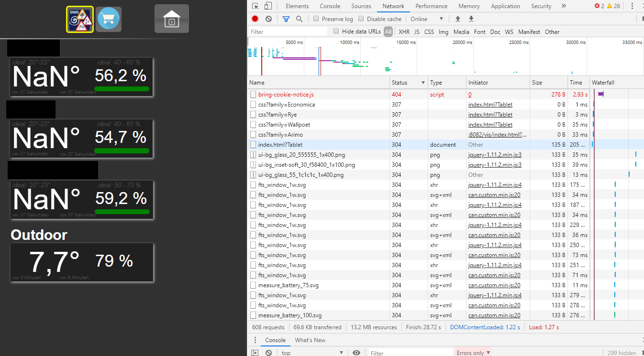Tick the Hide data URLs checkbox
Screen dimensions: 644x356
pos(336,32)
